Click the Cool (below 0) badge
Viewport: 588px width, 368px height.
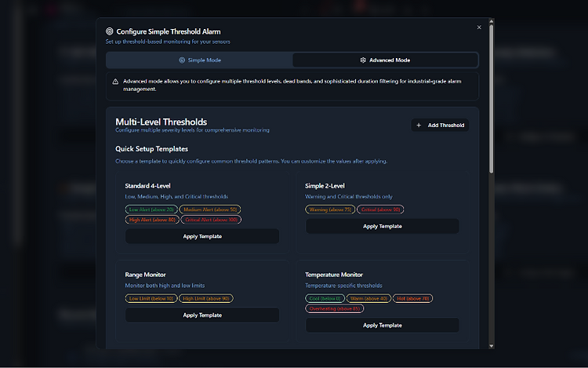coord(325,299)
